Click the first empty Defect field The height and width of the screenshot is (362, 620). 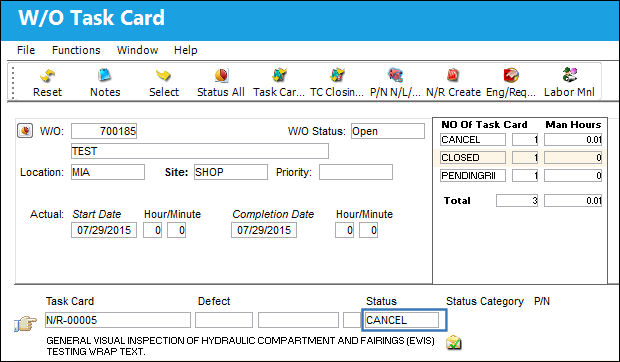click(224, 320)
